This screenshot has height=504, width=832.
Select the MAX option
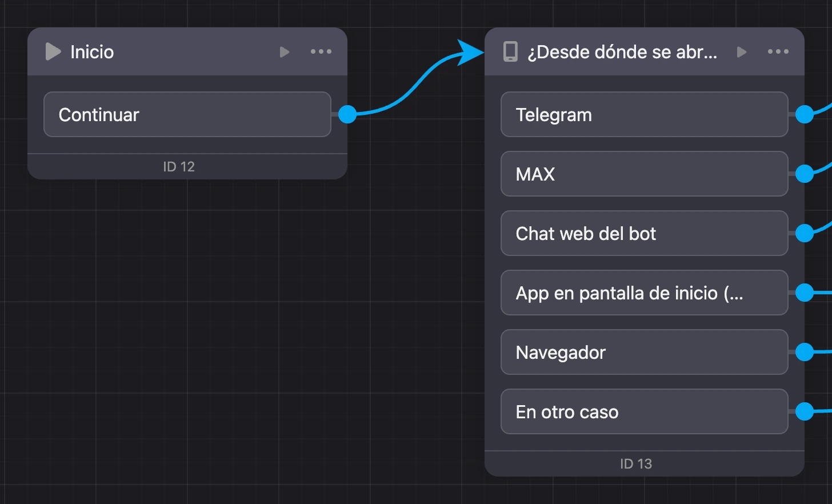click(645, 174)
